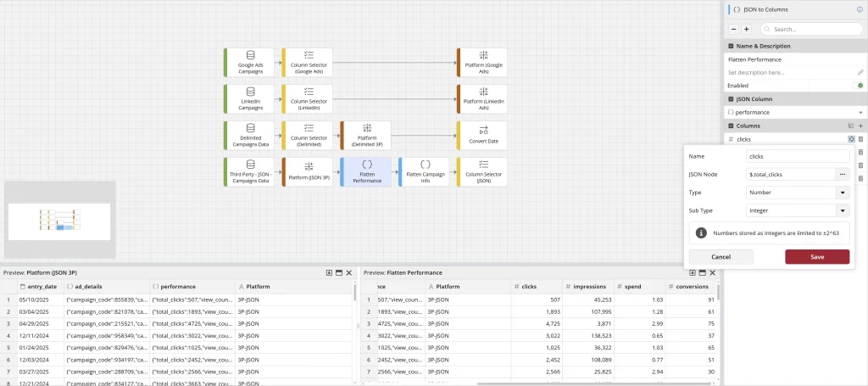Click the minus collapse-all button near Search

click(733, 30)
